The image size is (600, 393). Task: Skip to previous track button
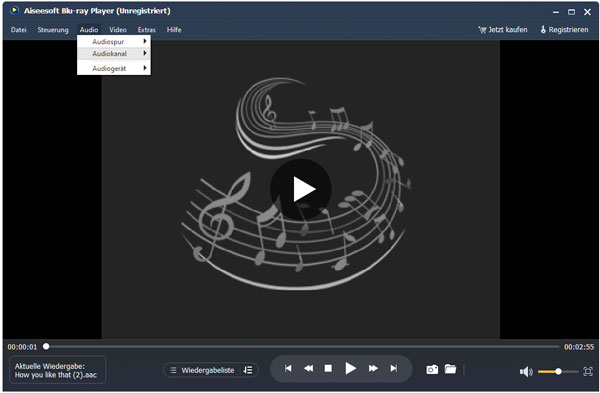[x=288, y=369]
